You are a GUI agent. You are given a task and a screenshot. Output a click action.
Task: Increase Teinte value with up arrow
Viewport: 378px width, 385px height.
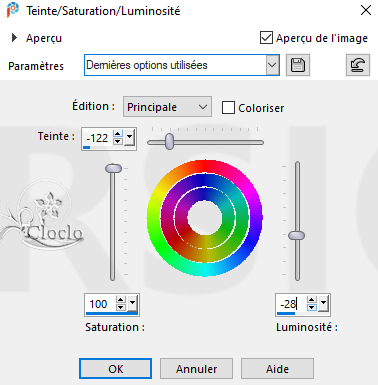tap(118, 134)
